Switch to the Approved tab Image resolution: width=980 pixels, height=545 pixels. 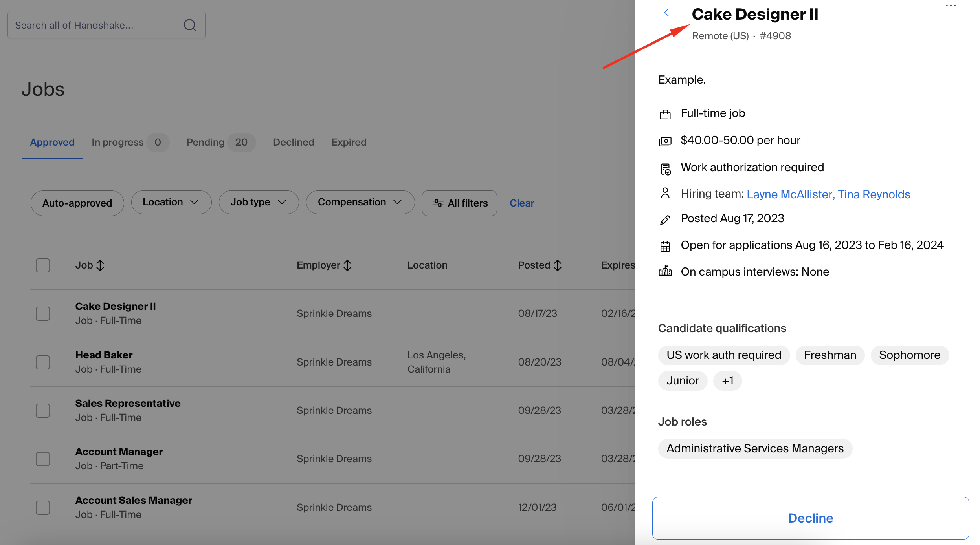(x=52, y=142)
